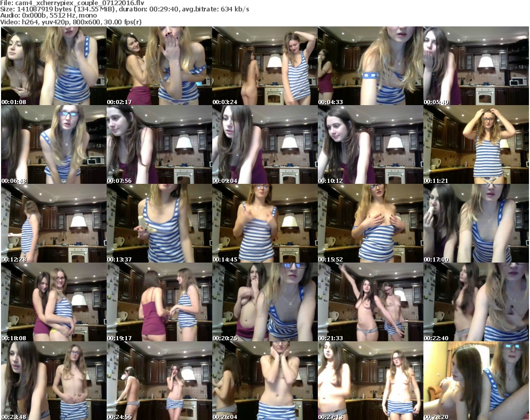Select the frame timestamped 00:11:21
The height and width of the screenshot is (420, 530).
pyautogui.click(x=476, y=145)
